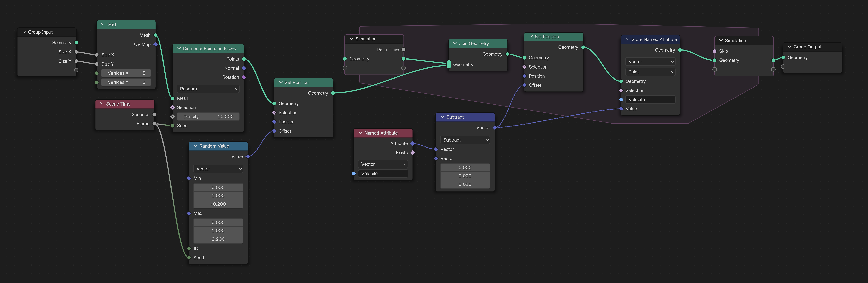This screenshot has width=868, height=283.
Task: Click the Vélocité name field in Store Named Attribute
Action: click(x=650, y=100)
